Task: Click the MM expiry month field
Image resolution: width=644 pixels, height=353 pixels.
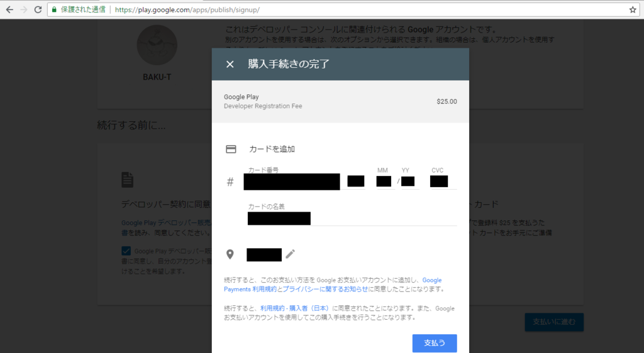Action: point(385,182)
